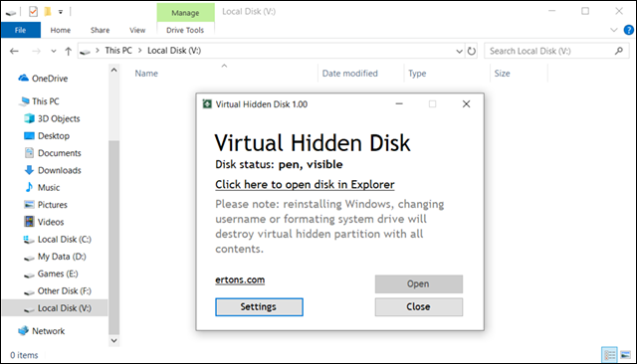Open the Home ribbon tab

click(x=60, y=30)
